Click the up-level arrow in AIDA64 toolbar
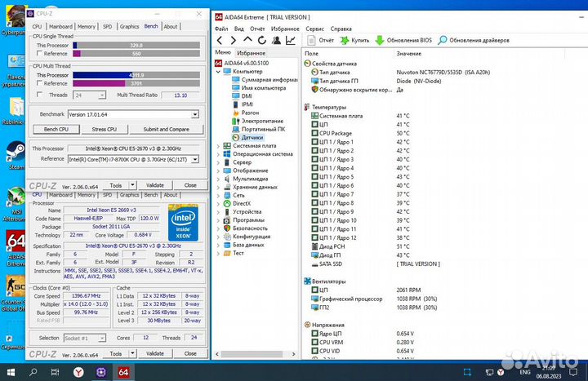 pos(247,39)
